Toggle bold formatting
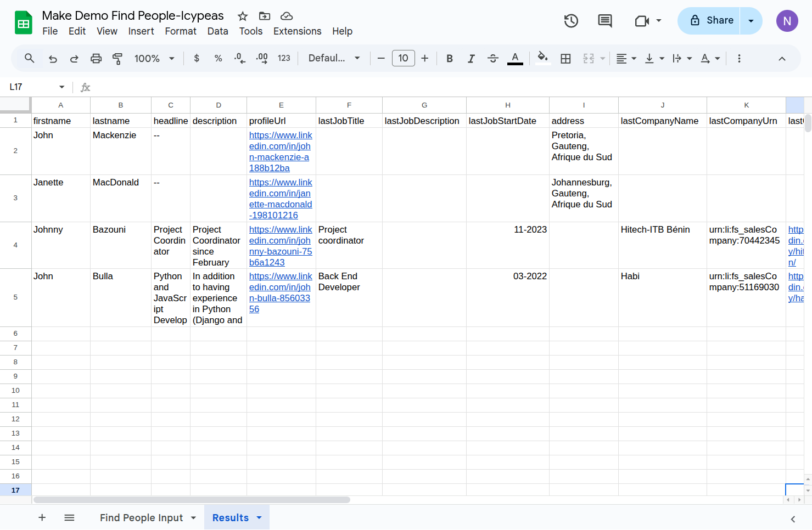This screenshot has width=812, height=530. [x=450, y=58]
